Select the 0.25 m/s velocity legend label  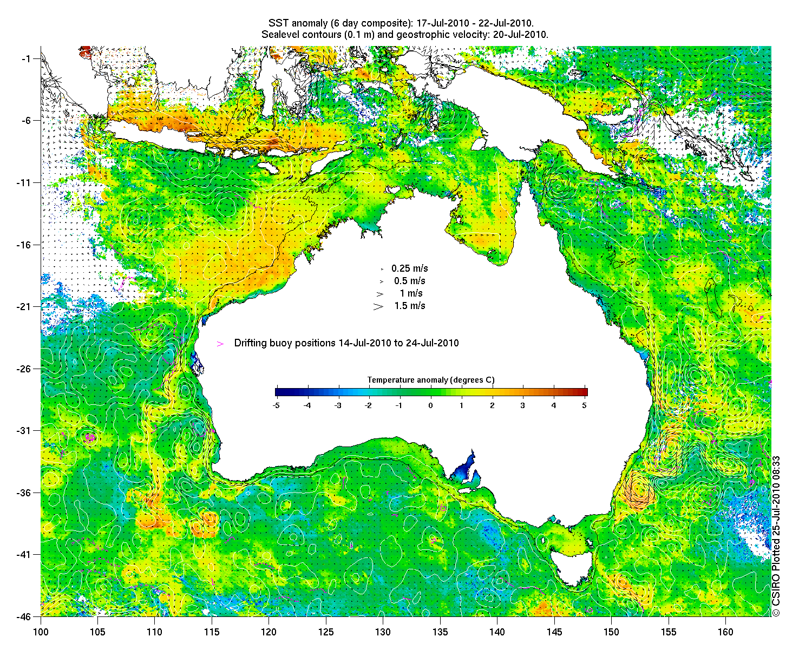(x=410, y=268)
